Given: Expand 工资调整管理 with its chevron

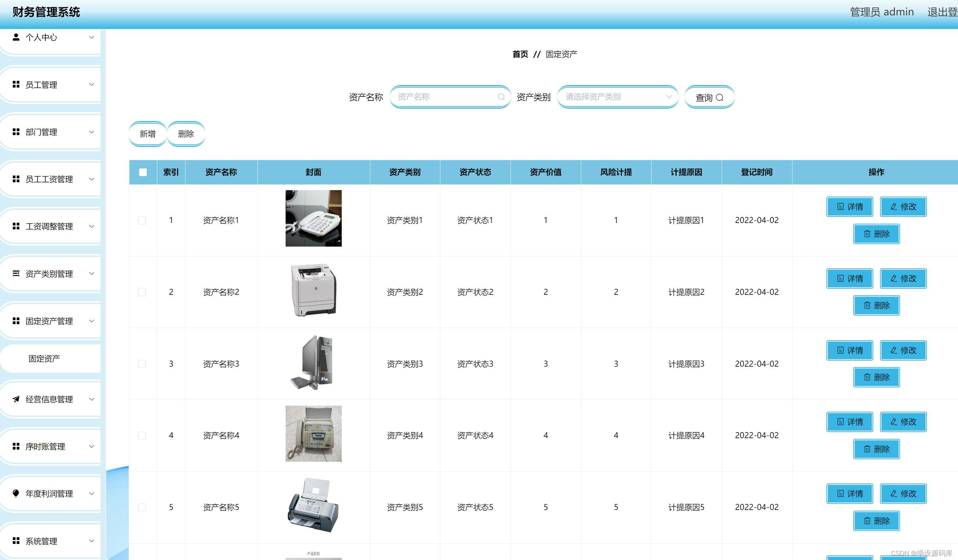Looking at the screenshot, I should (92, 226).
